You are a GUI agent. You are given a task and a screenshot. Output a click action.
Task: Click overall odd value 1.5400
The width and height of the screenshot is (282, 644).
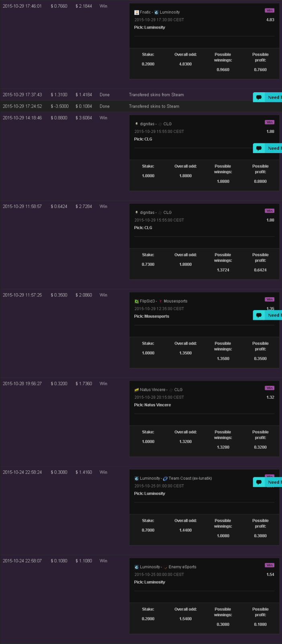185,619
